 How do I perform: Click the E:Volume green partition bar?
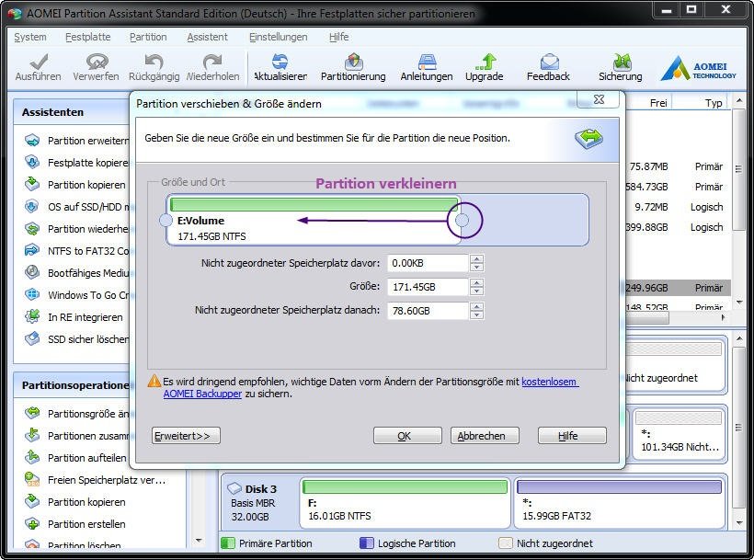click(x=314, y=204)
